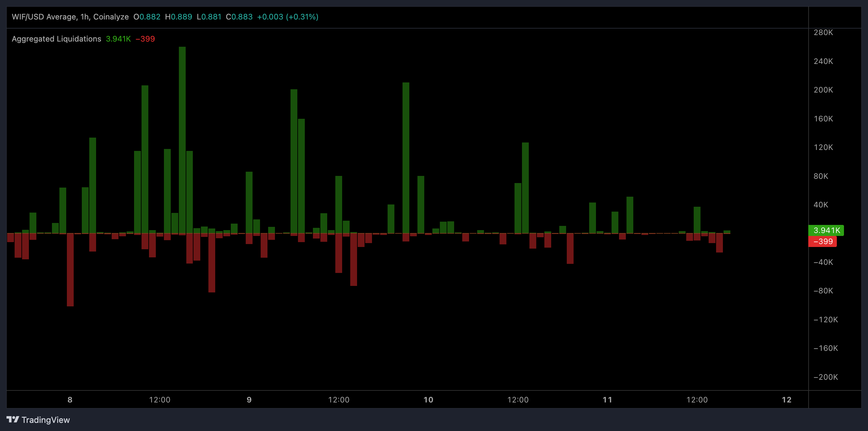This screenshot has width=868, height=431.
Task: Click the date label 10 on time axis
Action: (x=428, y=400)
